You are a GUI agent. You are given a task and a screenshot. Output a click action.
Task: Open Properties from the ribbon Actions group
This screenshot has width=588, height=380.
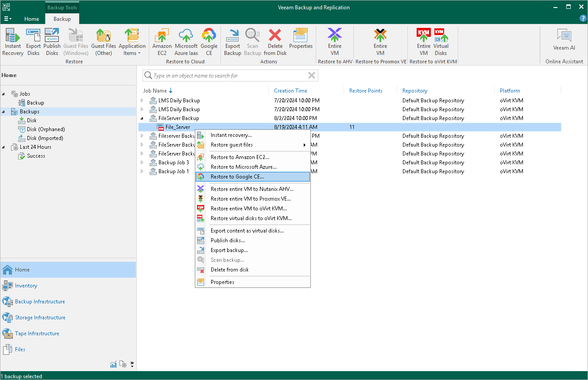[x=301, y=39]
